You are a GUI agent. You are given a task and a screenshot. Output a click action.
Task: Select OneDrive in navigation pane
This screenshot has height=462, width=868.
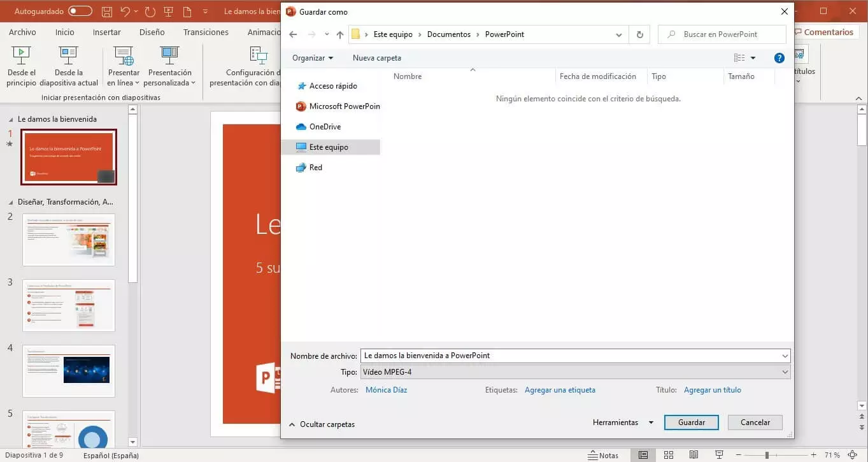point(325,127)
